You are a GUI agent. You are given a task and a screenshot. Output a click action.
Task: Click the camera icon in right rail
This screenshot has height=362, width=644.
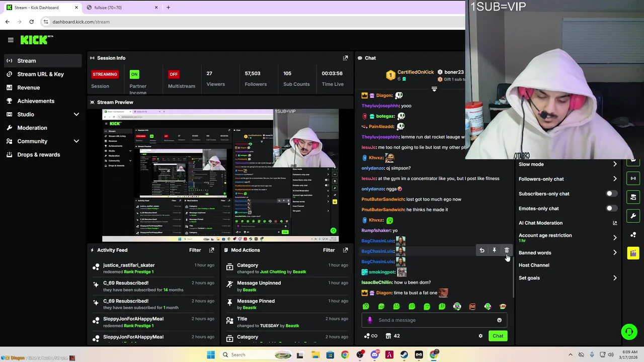pyautogui.click(x=633, y=197)
